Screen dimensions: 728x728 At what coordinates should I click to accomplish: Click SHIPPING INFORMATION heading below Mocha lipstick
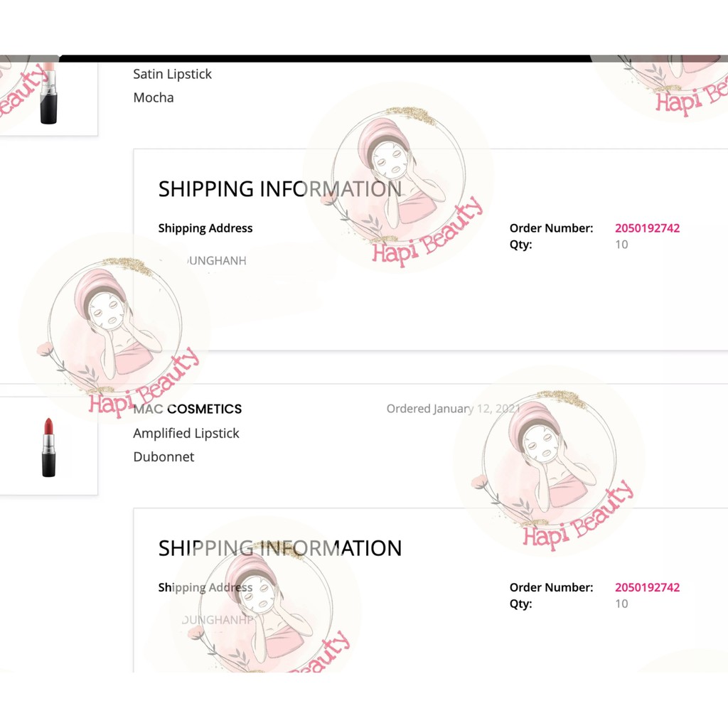click(x=279, y=189)
